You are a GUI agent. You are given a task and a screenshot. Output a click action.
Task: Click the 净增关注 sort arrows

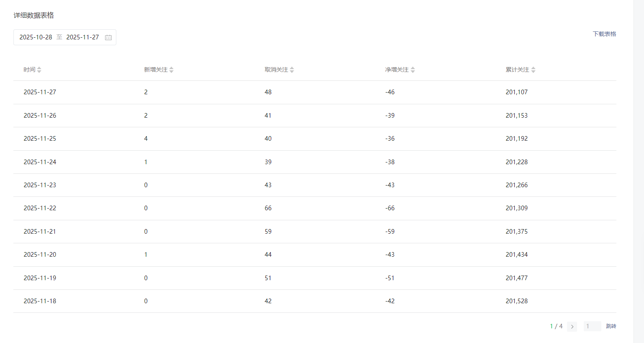413,70
